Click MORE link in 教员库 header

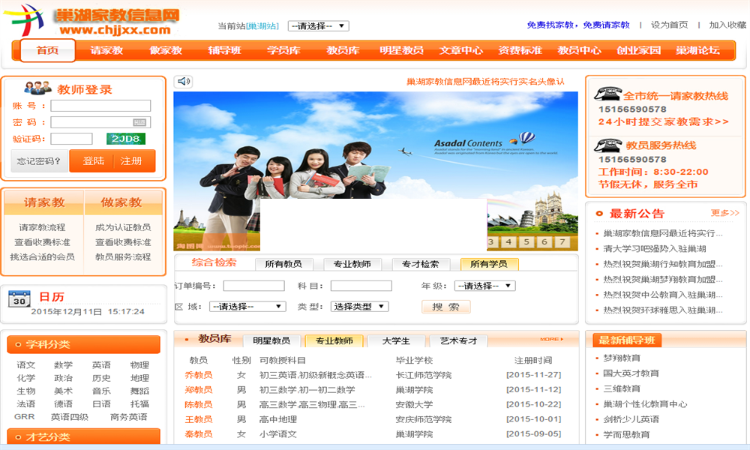click(x=551, y=339)
